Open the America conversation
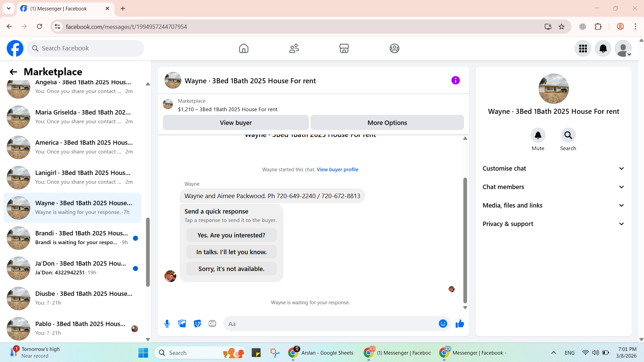The image size is (644, 362). (x=72, y=147)
